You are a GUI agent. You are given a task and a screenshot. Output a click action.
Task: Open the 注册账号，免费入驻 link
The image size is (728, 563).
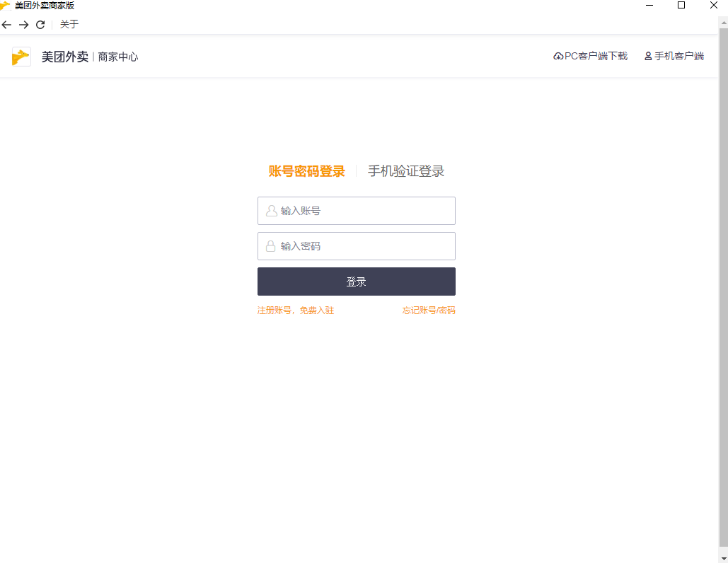point(296,310)
